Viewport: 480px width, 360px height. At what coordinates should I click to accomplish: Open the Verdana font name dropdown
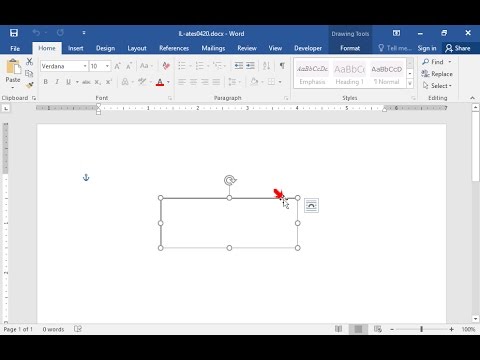click(x=85, y=66)
